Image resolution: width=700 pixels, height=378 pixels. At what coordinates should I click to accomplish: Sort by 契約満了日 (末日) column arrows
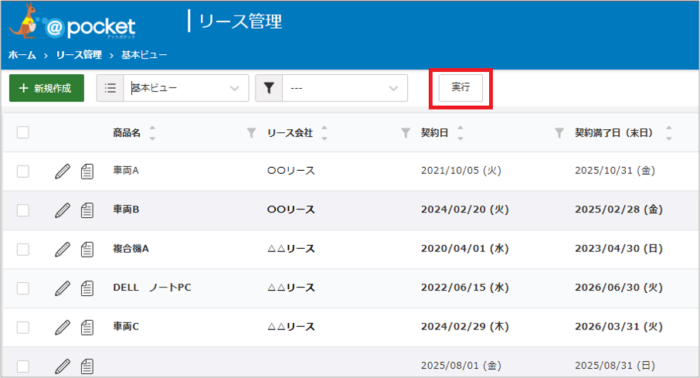pyautogui.click(x=668, y=133)
